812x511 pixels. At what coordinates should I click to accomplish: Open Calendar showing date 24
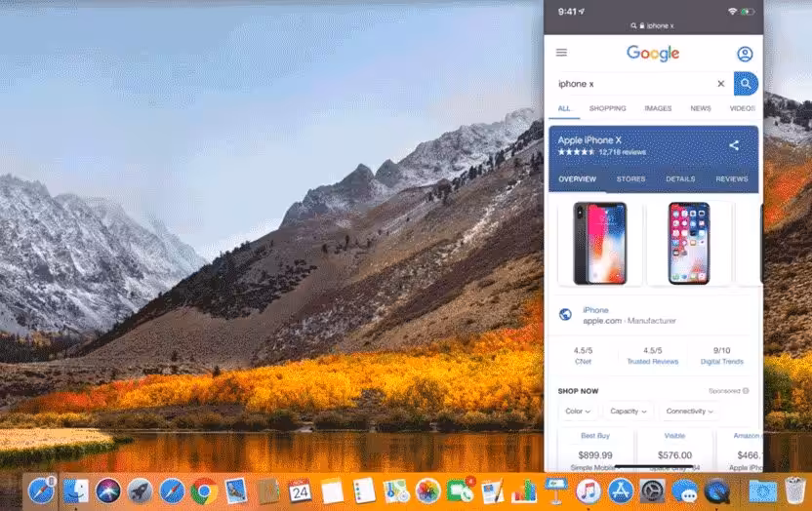(300, 491)
